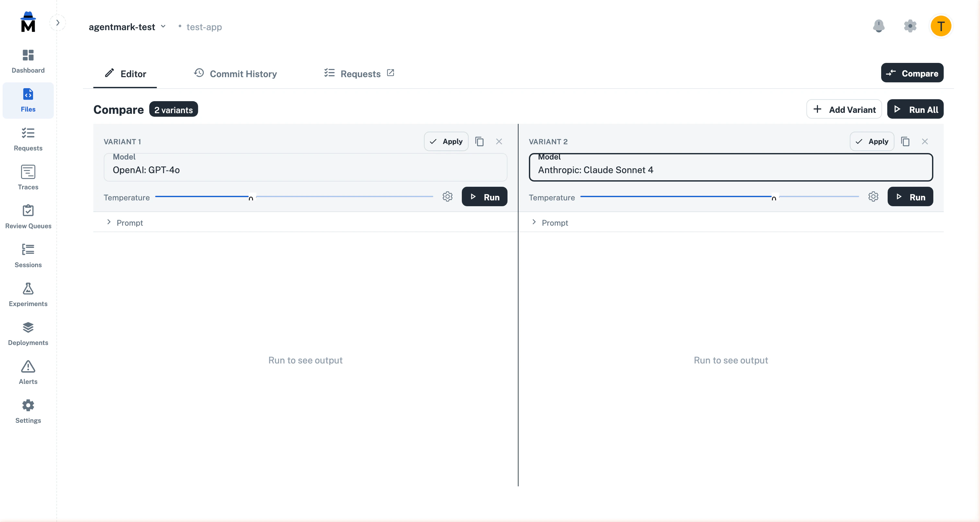This screenshot has width=980, height=522.
Task: Open agentmark-test project dropdown
Action: pyautogui.click(x=127, y=27)
